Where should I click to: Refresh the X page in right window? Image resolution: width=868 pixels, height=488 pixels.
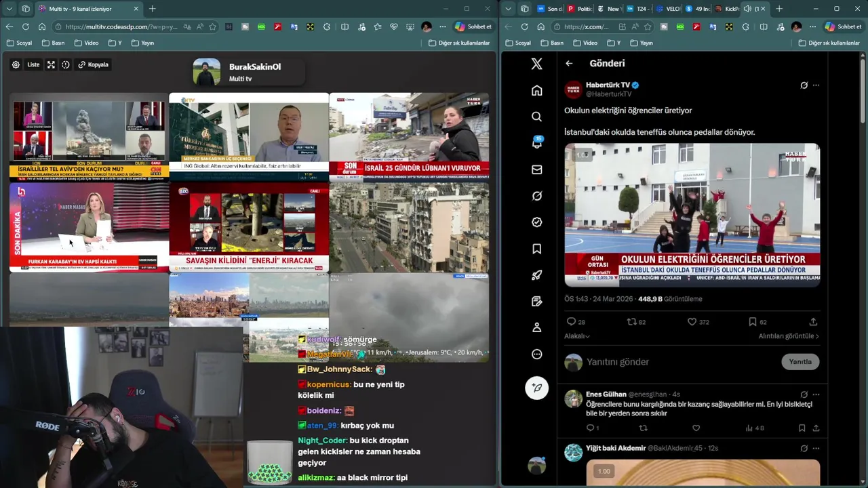pyautogui.click(x=524, y=26)
